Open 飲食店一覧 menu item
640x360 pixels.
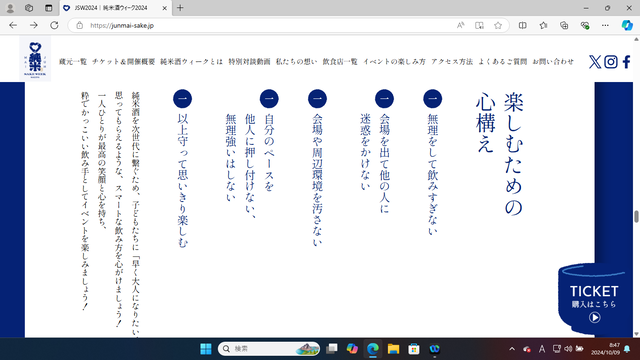point(340,62)
